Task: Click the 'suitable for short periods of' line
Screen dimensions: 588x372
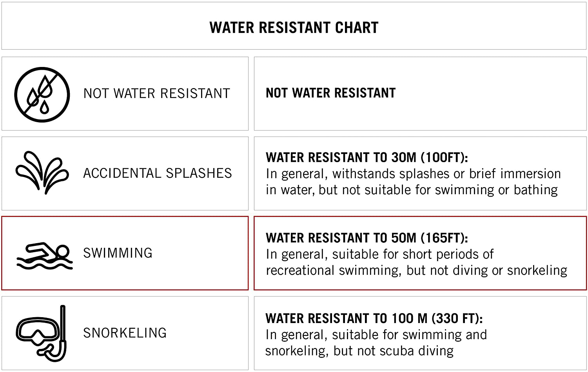Action: [412, 254]
